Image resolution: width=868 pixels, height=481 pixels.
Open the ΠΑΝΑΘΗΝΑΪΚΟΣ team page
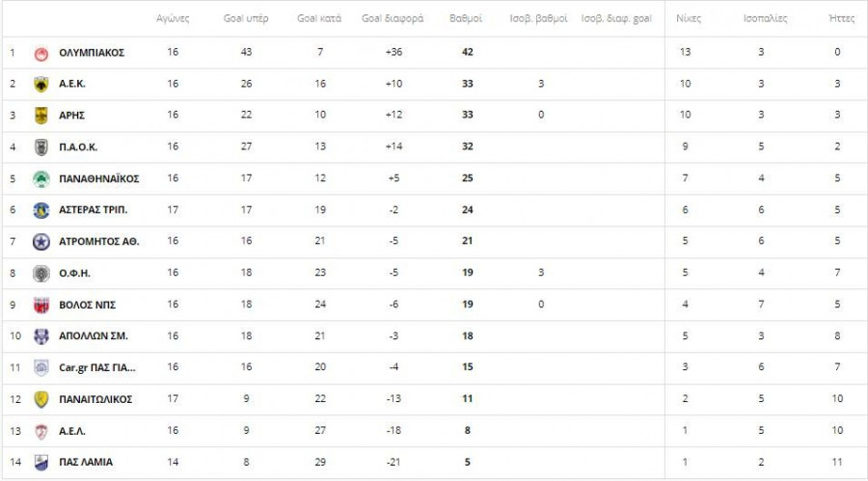coord(99,178)
